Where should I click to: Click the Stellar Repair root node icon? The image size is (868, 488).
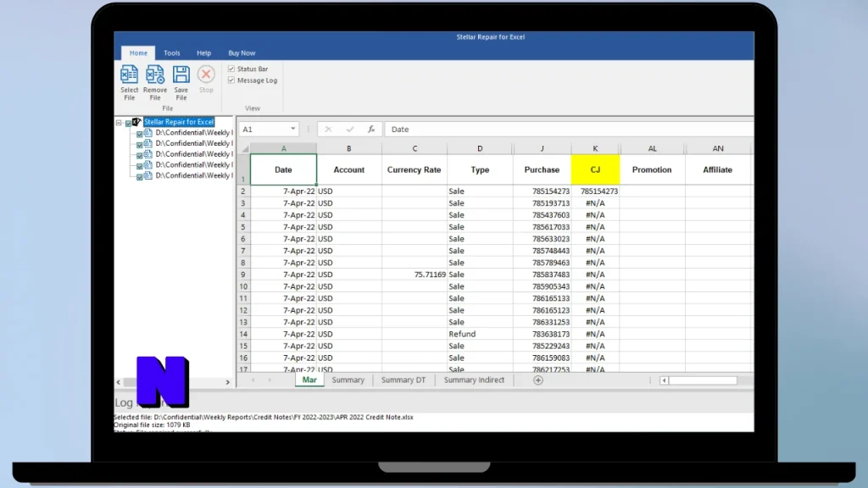[x=136, y=122]
